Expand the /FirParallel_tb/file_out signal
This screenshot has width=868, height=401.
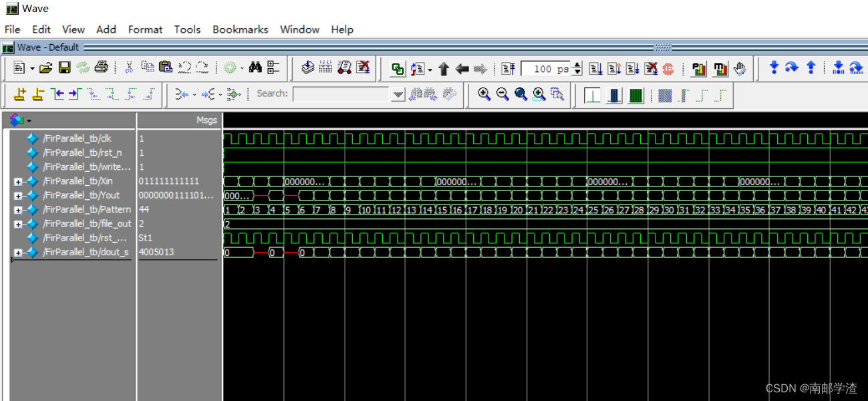[x=18, y=224]
